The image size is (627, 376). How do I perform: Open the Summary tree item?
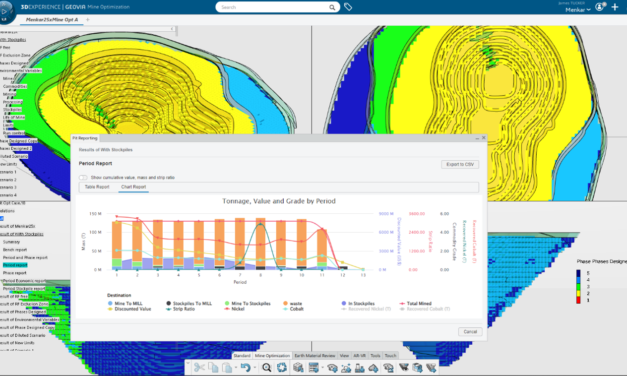[x=11, y=242]
